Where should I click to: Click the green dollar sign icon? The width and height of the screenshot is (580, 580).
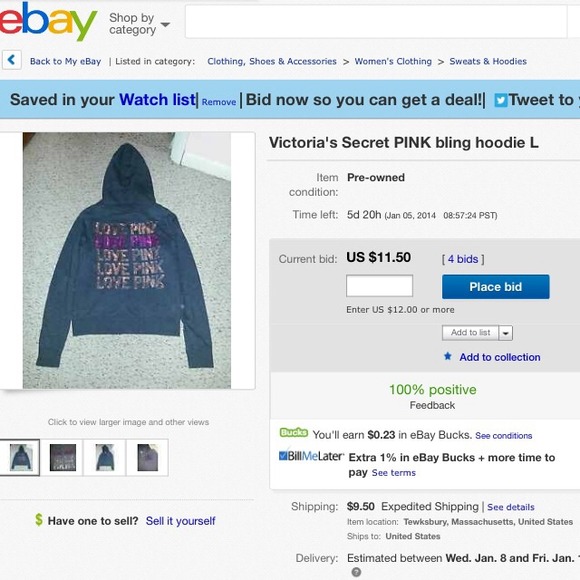pyautogui.click(x=39, y=520)
